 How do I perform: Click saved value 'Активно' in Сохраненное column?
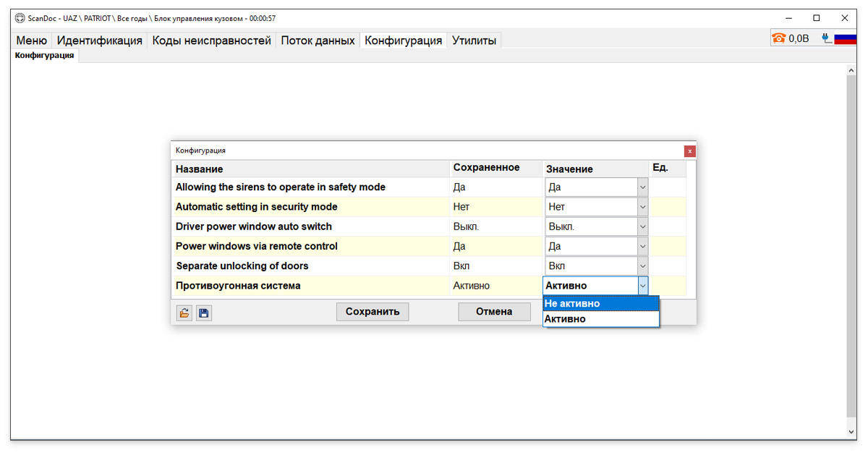472,286
